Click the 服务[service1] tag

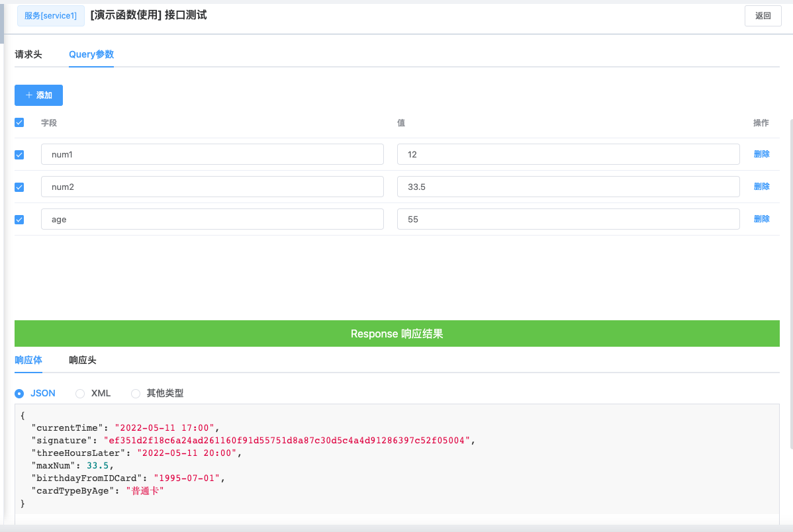point(50,16)
